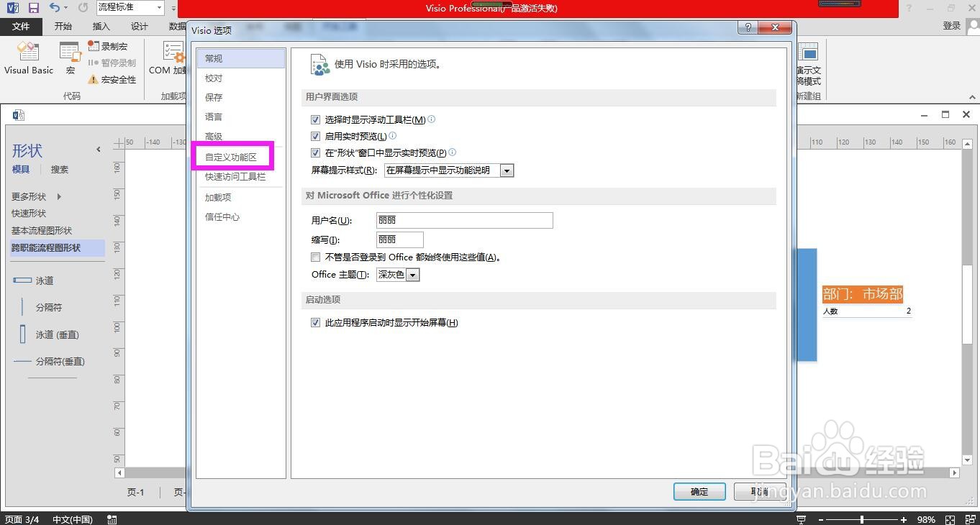The image size is (980, 525).
Task: Select the 泳道 (垂直) vertical swimlane shape
Action: coord(45,334)
